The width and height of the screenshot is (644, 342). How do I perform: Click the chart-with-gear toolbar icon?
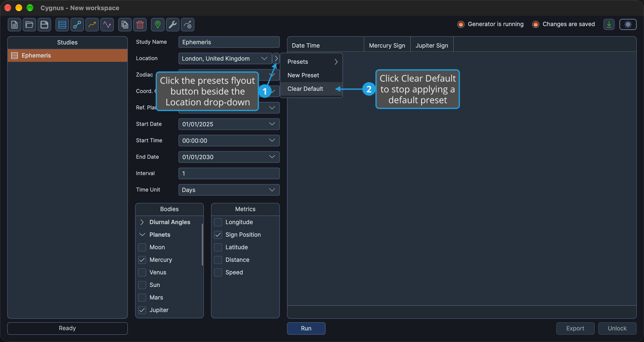coord(188,25)
